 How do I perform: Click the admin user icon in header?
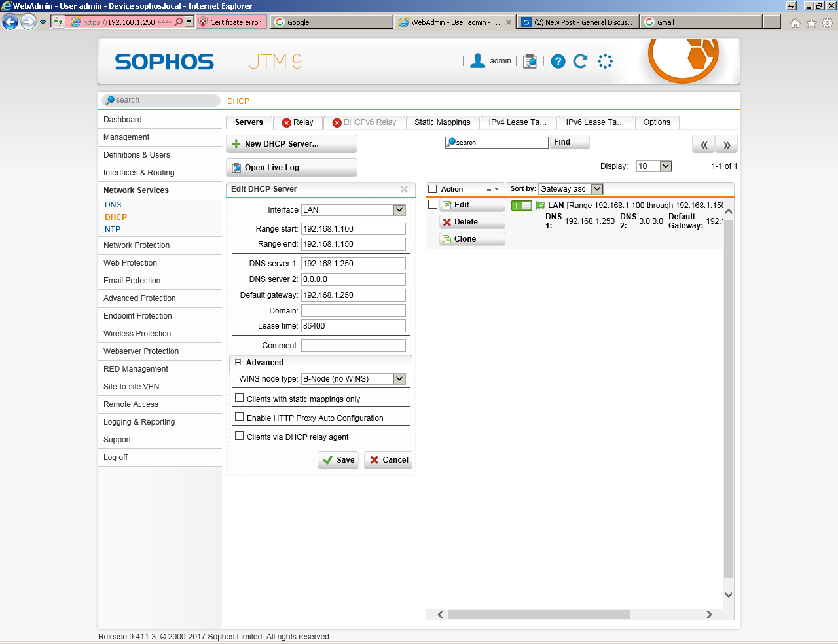[478, 61]
